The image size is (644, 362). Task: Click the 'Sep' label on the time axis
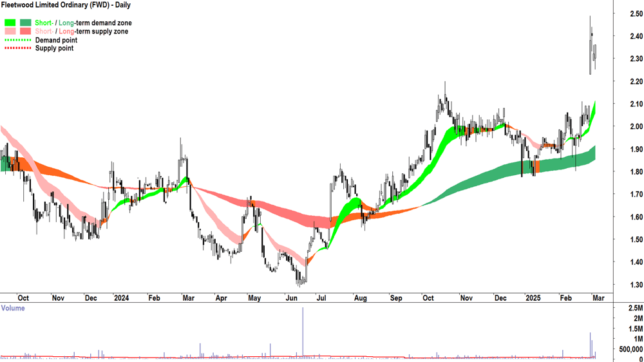tap(396, 298)
